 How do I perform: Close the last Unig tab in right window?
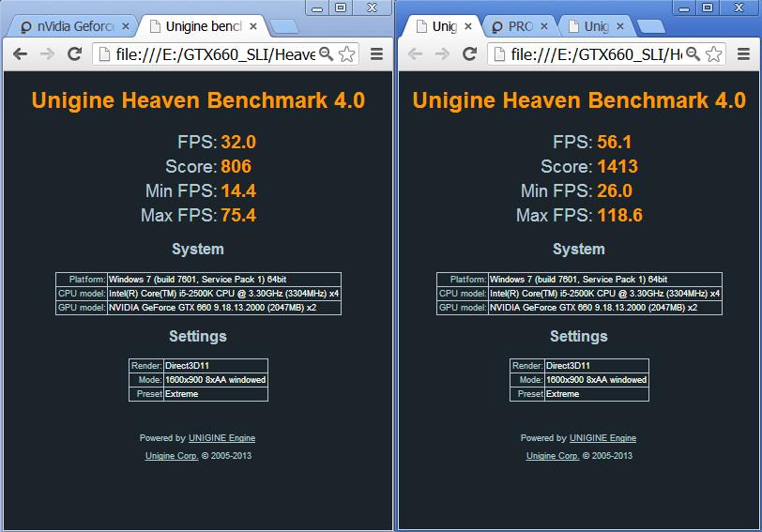(620, 26)
